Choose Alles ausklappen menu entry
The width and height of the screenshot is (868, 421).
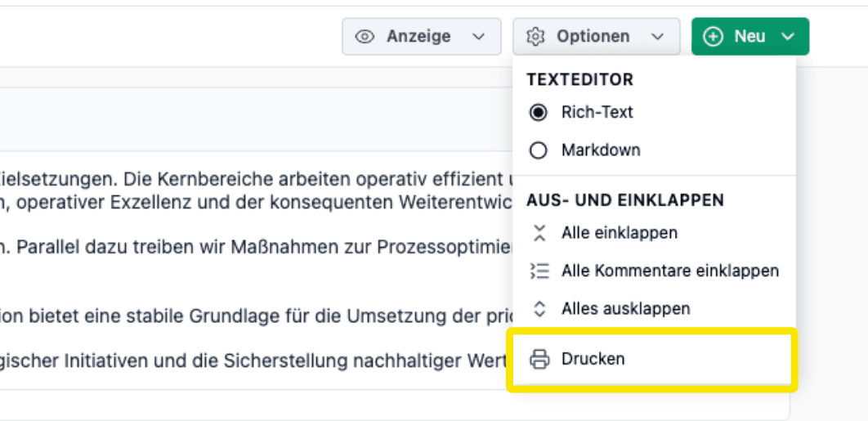point(625,309)
